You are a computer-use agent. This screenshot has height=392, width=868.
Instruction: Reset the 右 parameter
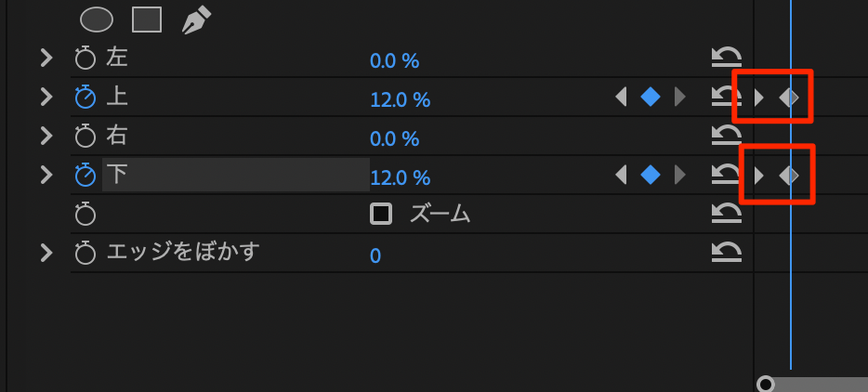click(x=726, y=137)
